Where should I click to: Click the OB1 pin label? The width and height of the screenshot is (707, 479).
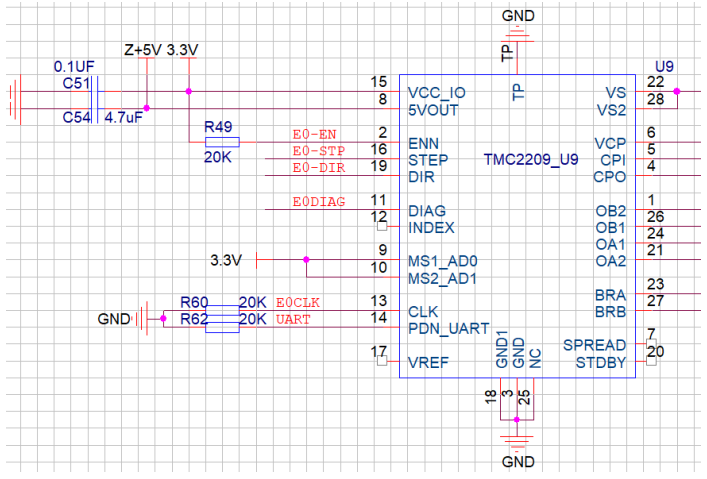pyautogui.click(x=611, y=228)
